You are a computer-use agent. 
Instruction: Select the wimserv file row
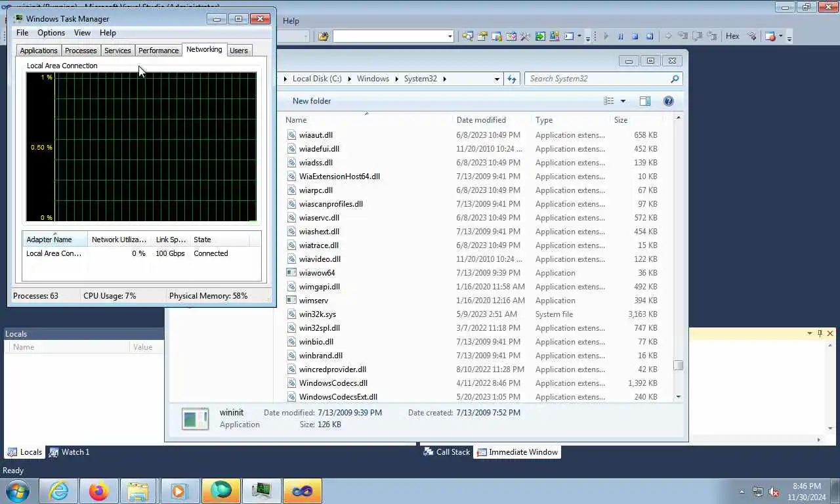[x=472, y=301]
